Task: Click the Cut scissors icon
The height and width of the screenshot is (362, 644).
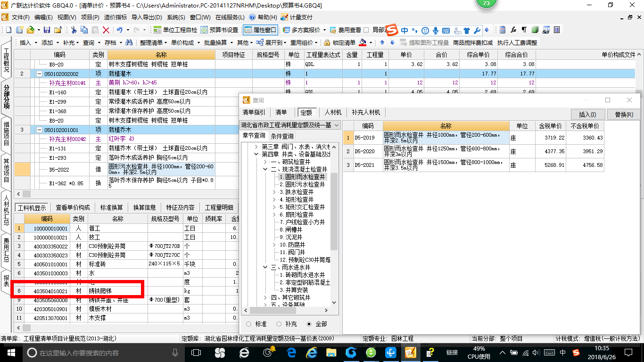Action: (x=74, y=30)
